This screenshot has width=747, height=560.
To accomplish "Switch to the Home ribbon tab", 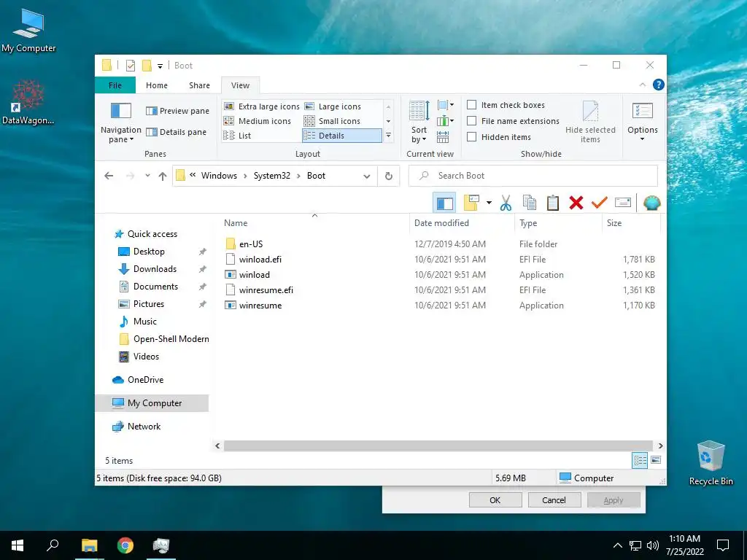I will (x=157, y=85).
